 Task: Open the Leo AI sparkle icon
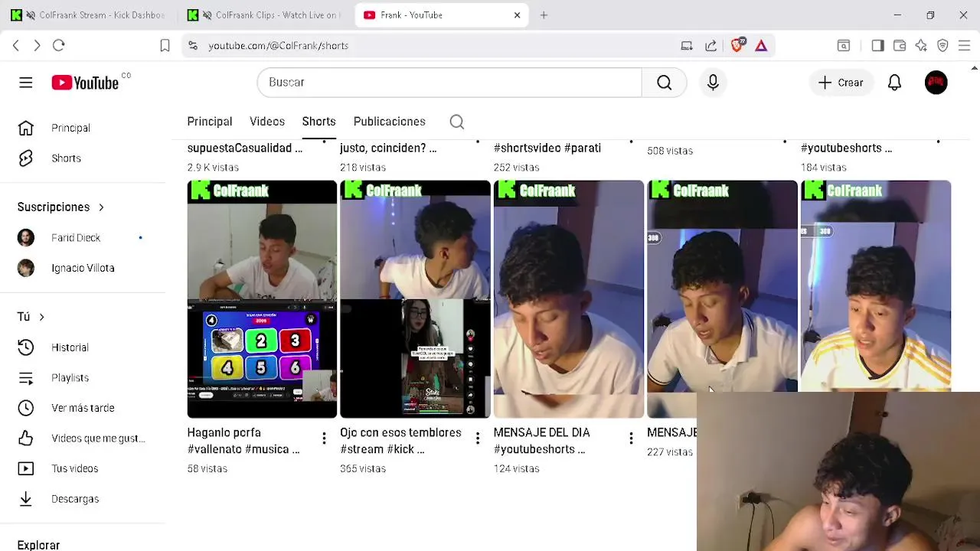[921, 46]
